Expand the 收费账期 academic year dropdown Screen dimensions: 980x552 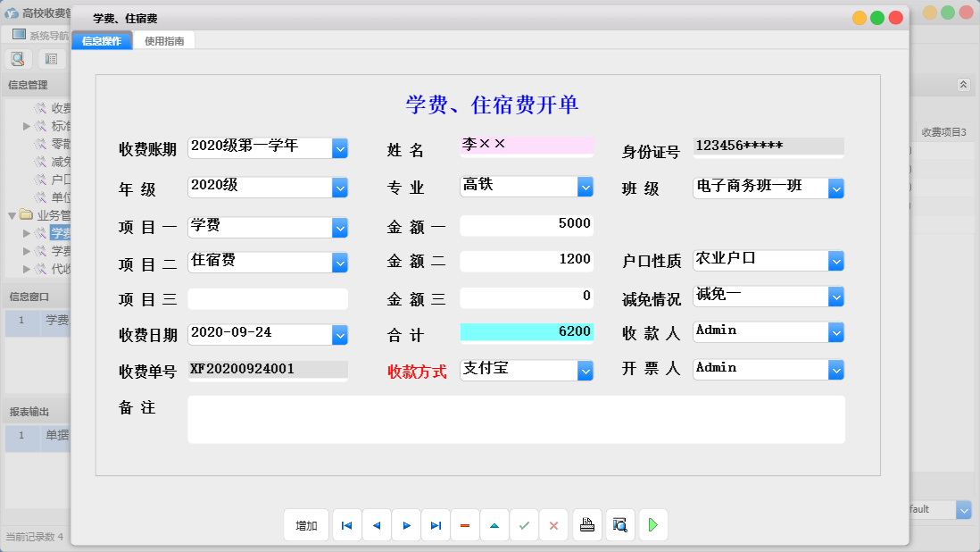coord(340,148)
